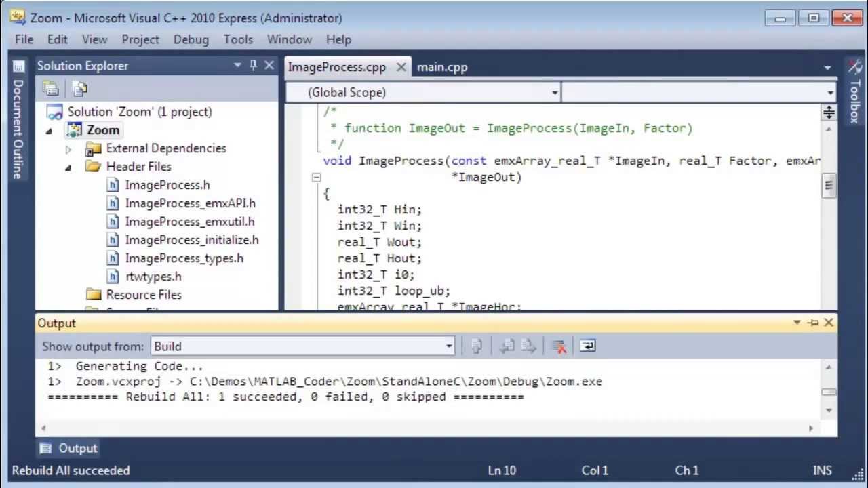Screen dimensions: 868x488
Task: Collapse the ImageProcess function code block
Action: click(316, 178)
